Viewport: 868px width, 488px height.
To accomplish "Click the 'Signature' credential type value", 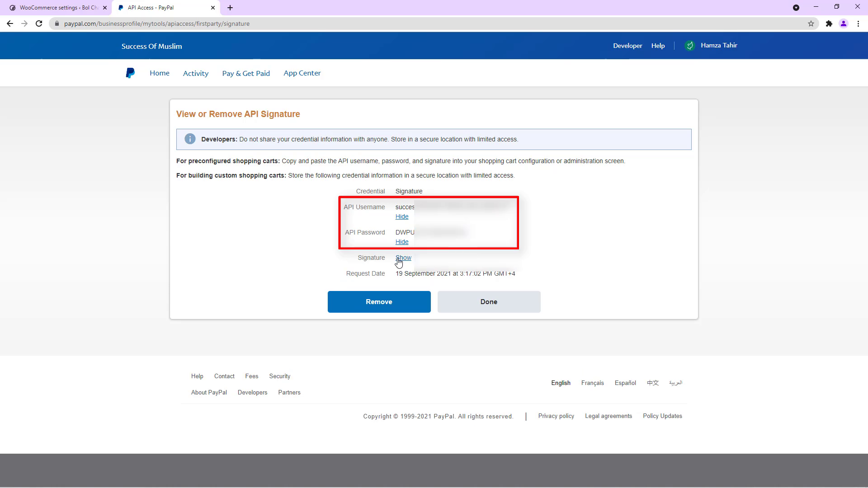I will coord(409,191).
